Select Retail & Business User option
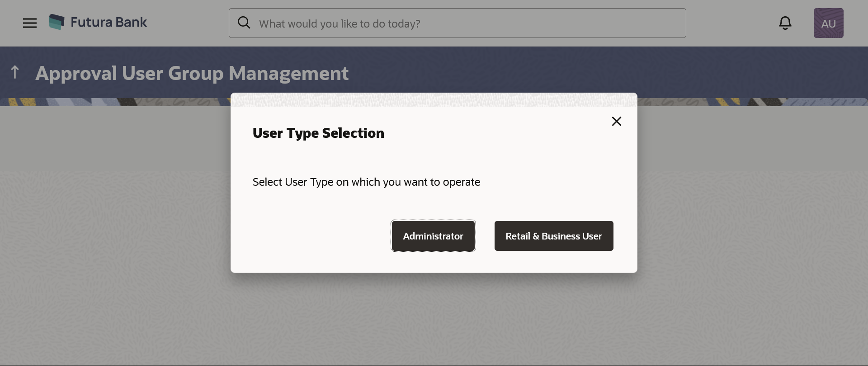 pos(553,236)
